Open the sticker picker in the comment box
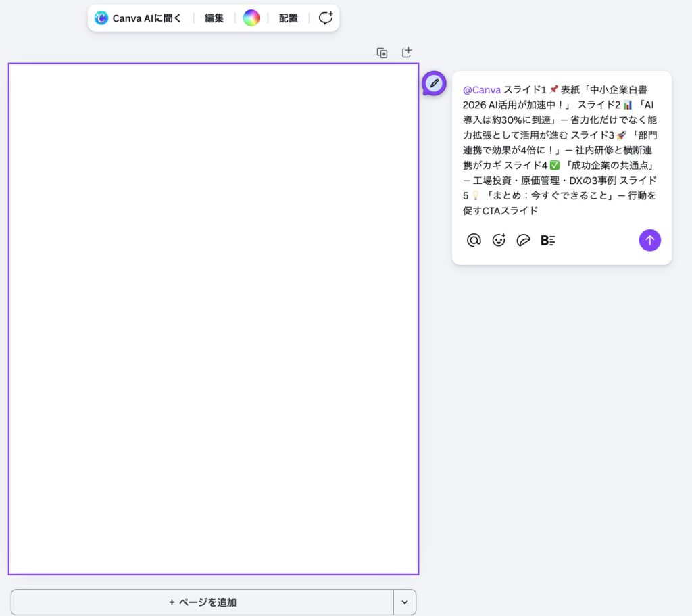692x616 pixels. pos(523,240)
